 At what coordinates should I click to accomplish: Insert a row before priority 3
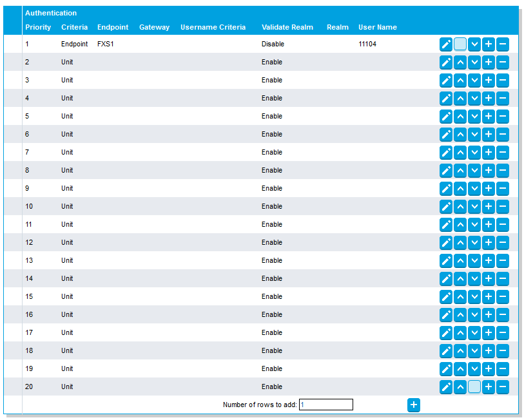click(489, 81)
